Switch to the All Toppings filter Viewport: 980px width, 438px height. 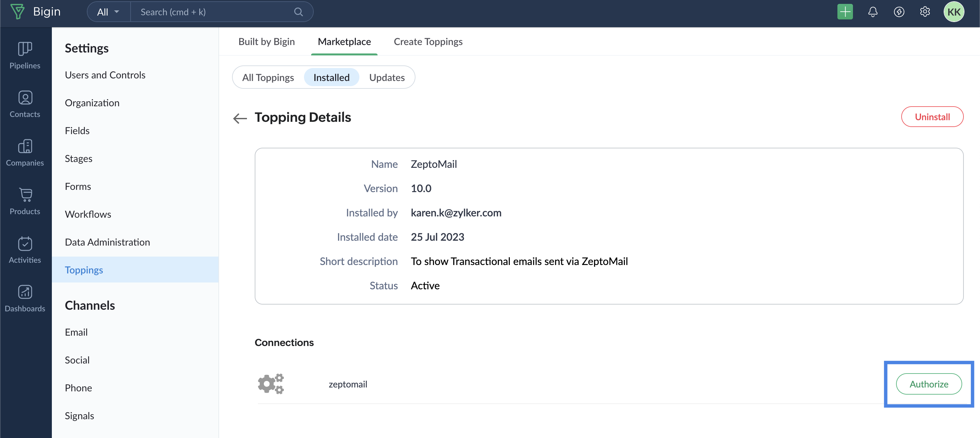268,77
